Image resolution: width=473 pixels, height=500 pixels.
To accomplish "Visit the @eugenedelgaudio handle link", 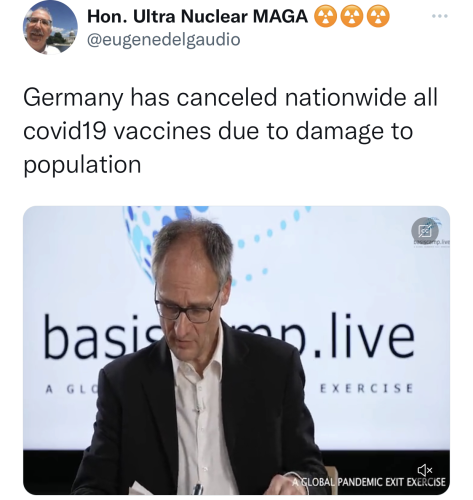I will click(x=163, y=40).
